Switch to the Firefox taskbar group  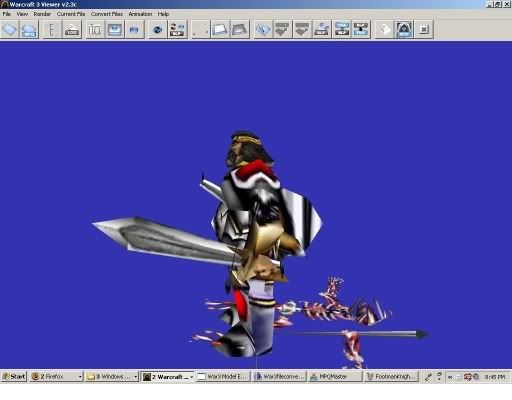tap(56, 377)
